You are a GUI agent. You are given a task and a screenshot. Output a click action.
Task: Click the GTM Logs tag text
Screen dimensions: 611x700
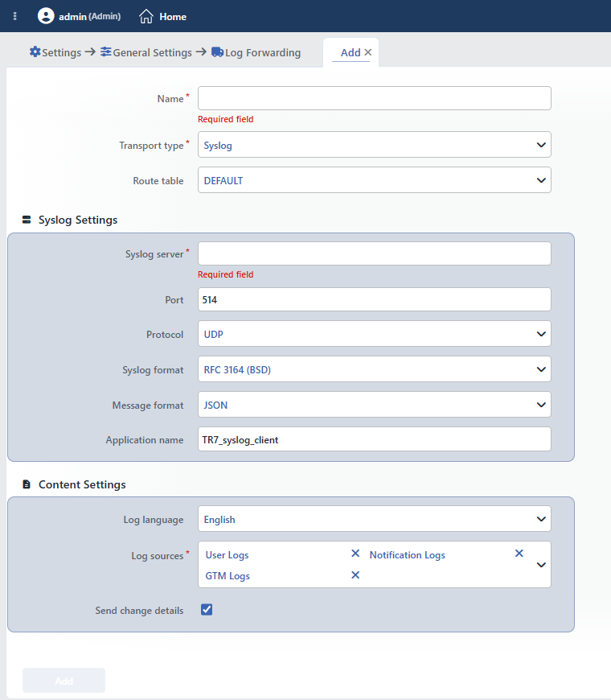228,576
